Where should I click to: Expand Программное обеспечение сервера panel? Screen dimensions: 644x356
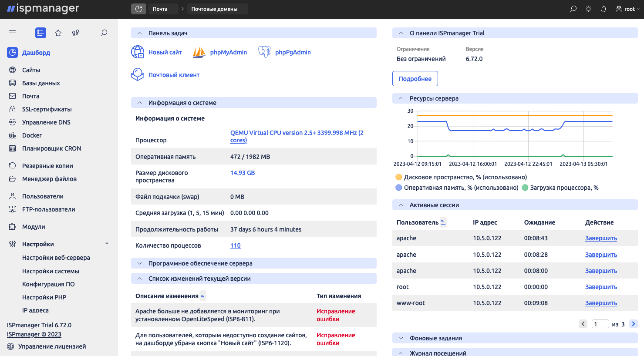(139, 263)
